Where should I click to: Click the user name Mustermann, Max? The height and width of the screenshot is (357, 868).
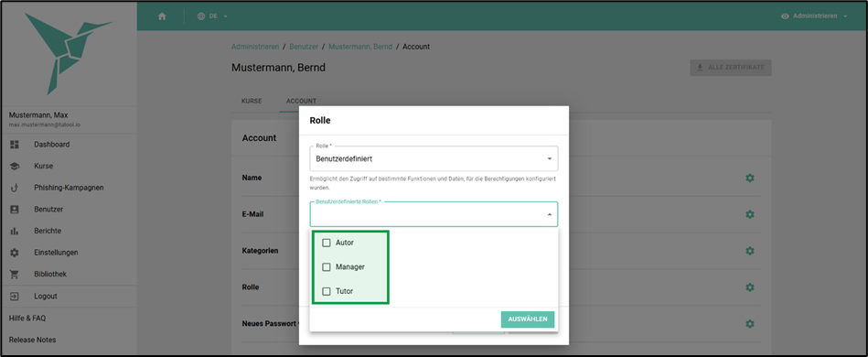pos(38,115)
